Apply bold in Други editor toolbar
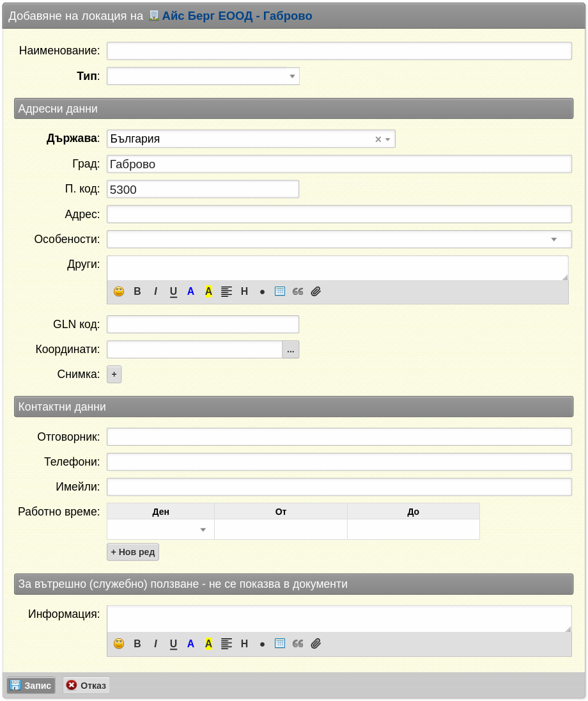 pyautogui.click(x=137, y=292)
